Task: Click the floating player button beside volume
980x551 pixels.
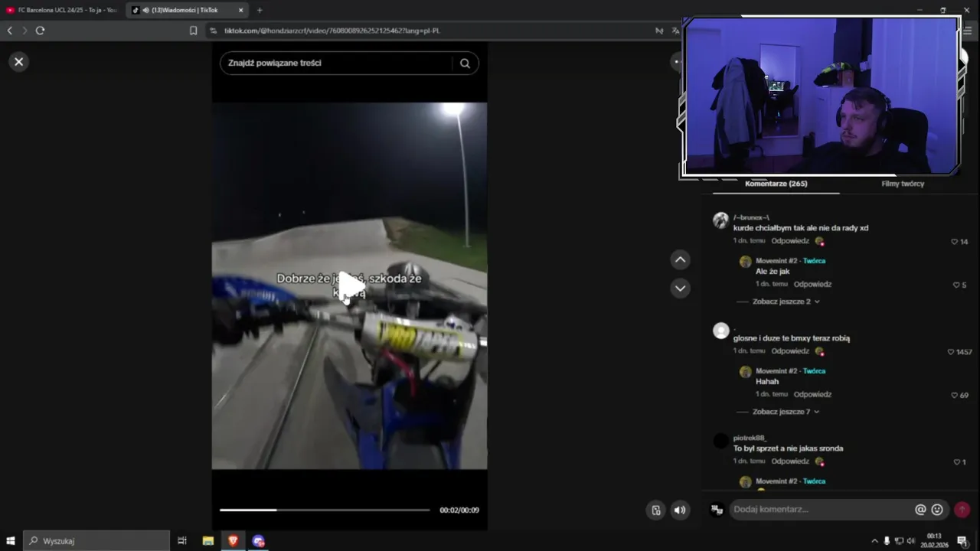Action: coord(655,510)
